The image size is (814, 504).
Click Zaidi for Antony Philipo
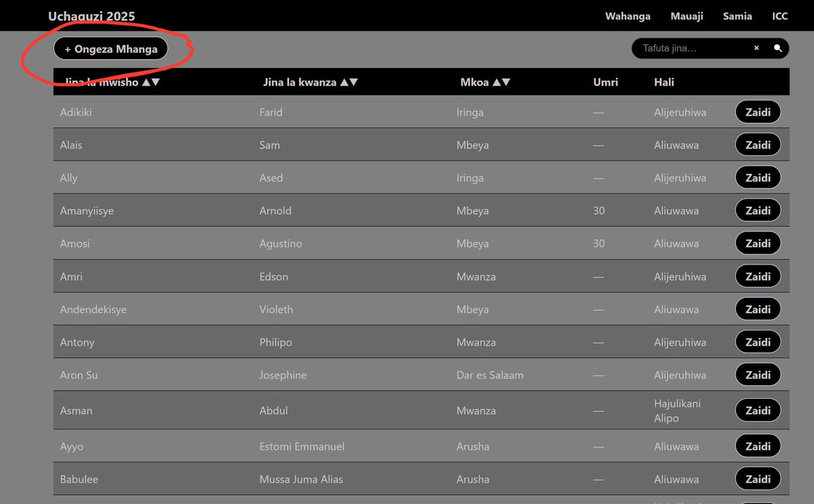click(x=758, y=342)
